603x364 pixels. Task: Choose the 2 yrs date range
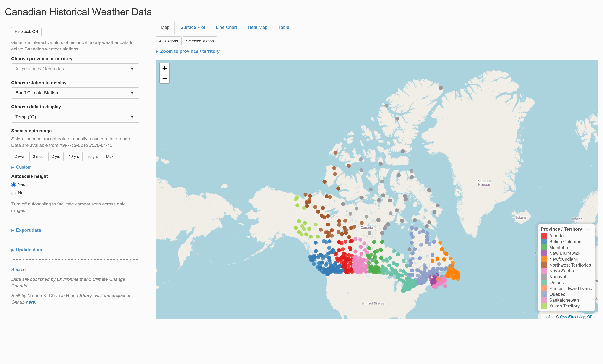[x=56, y=157]
